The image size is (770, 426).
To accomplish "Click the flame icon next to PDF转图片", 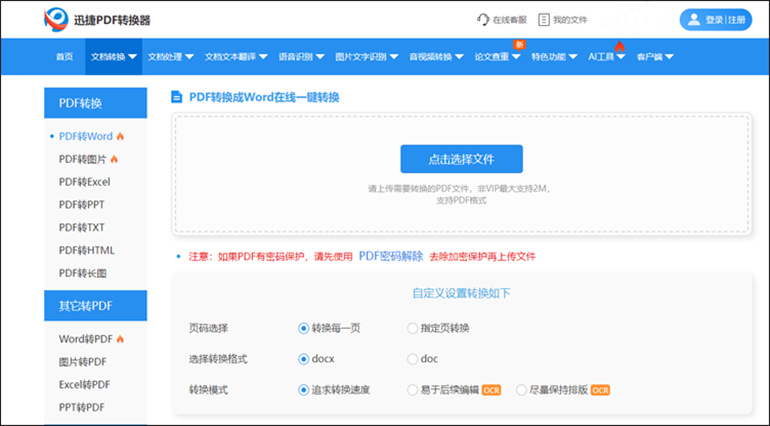I will (x=114, y=159).
